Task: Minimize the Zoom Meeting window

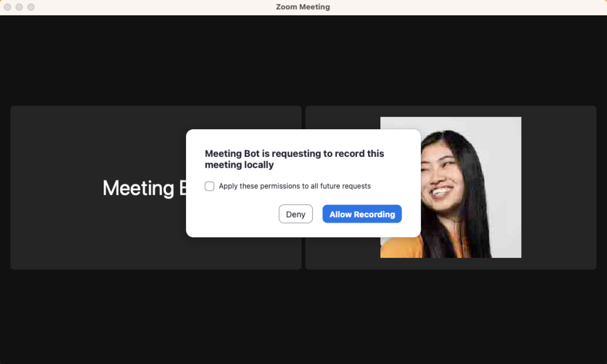Action: [x=19, y=7]
